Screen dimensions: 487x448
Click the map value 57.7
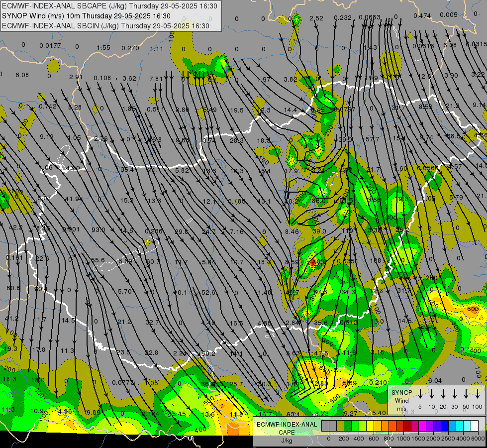pos(373,139)
